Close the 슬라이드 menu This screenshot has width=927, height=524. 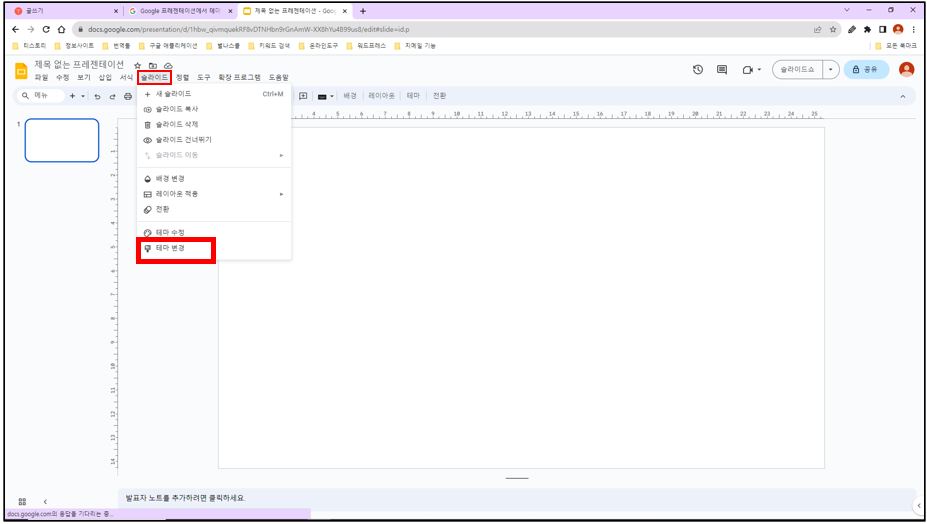click(x=154, y=77)
